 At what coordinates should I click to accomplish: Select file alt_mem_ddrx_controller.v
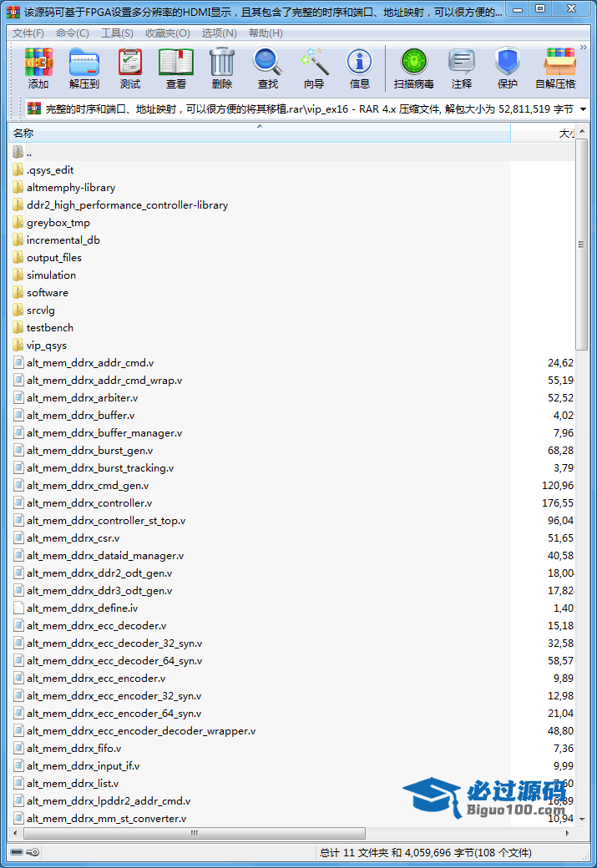(x=89, y=503)
